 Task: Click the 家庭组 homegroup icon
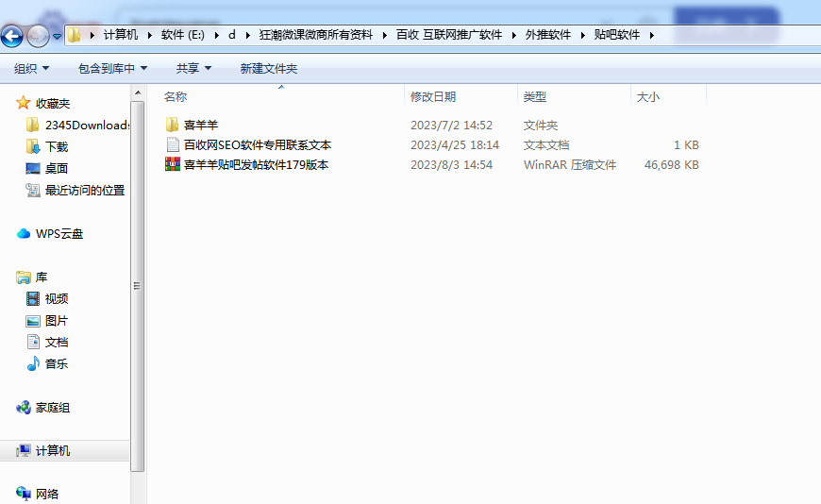coord(24,407)
